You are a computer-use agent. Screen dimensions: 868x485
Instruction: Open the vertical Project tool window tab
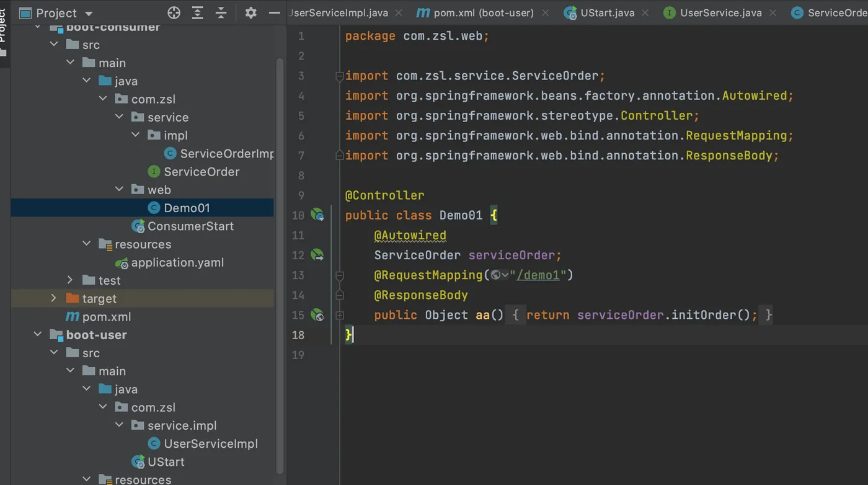click(4, 27)
